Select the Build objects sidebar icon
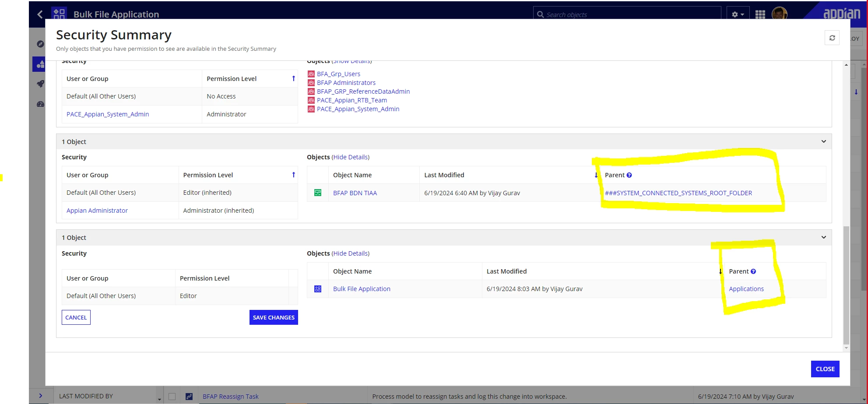This screenshot has width=868, height=404. [40, 64]
